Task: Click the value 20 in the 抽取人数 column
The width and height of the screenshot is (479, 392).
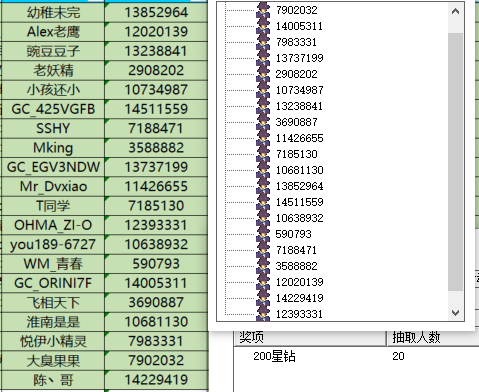Action: point(398,356)
